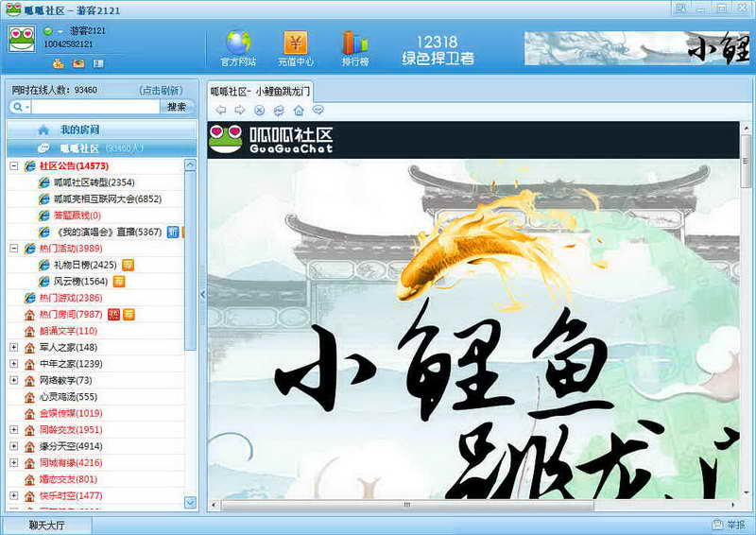
Task: Click the list panel icon under the user ID
Action: pos(99,63)
